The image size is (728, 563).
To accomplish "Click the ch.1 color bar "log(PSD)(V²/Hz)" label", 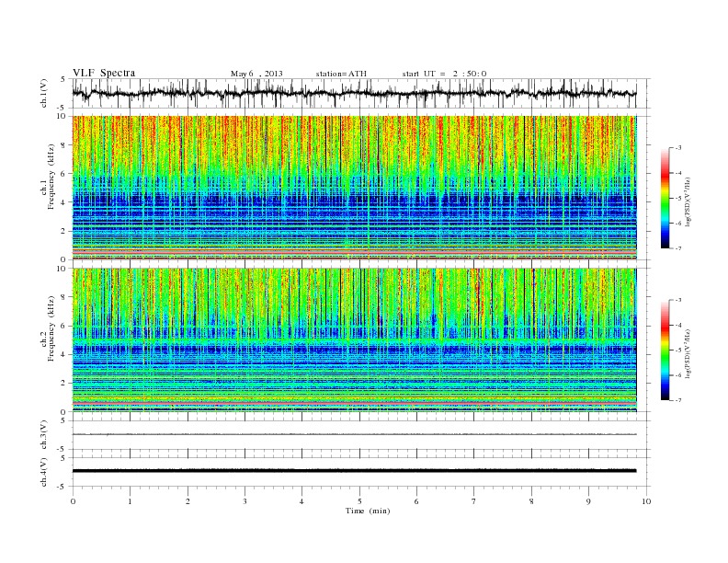I will [x=688, y=202].
